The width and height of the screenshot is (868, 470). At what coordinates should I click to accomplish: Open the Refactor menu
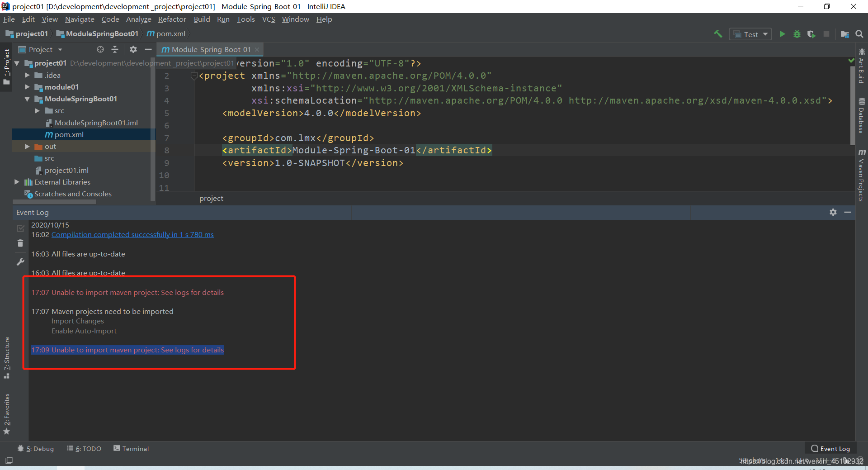click(172, 19)
